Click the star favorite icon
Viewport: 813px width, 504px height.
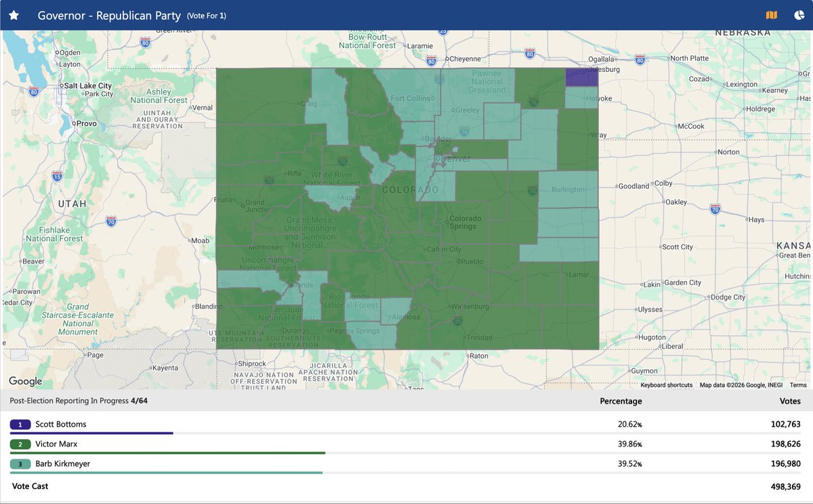tap(14, 15)
